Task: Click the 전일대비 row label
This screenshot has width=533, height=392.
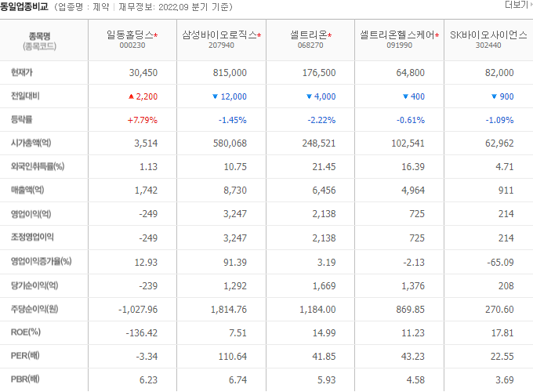Action: (x=25, y=96)
